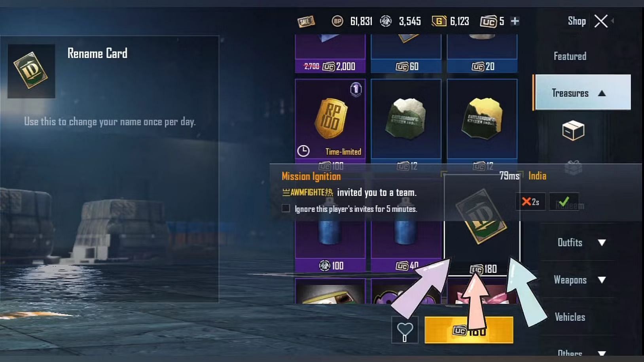The width and height of the screenshot is (644, 362).
Task: Select the Rename Card 180 UC item
Action: click(482, 224)
